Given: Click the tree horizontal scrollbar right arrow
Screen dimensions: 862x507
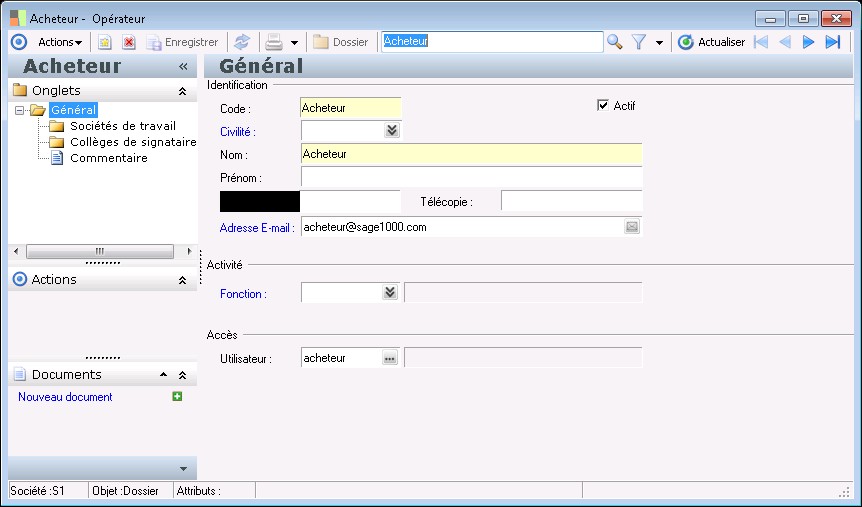Looking at the screenshot, I should coord(189,251).
